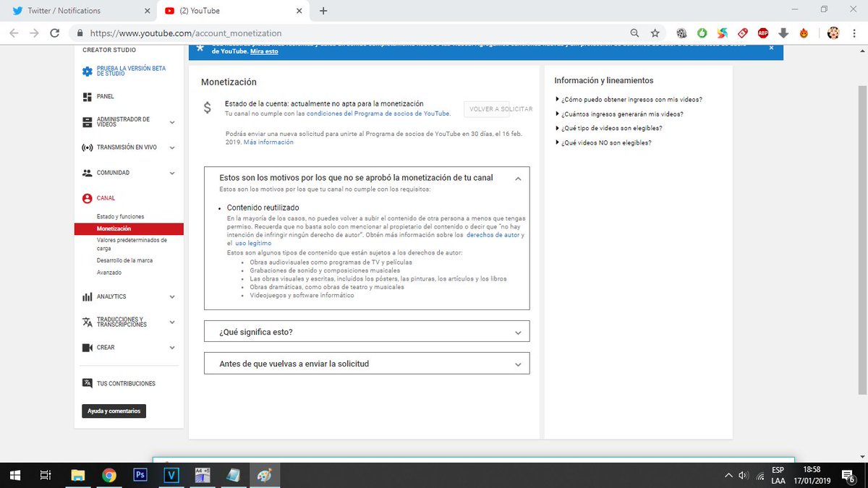The height and width of the screenshot is (488, 868).
Task: Click the Analytics bar chart icon
Action: 87,296
